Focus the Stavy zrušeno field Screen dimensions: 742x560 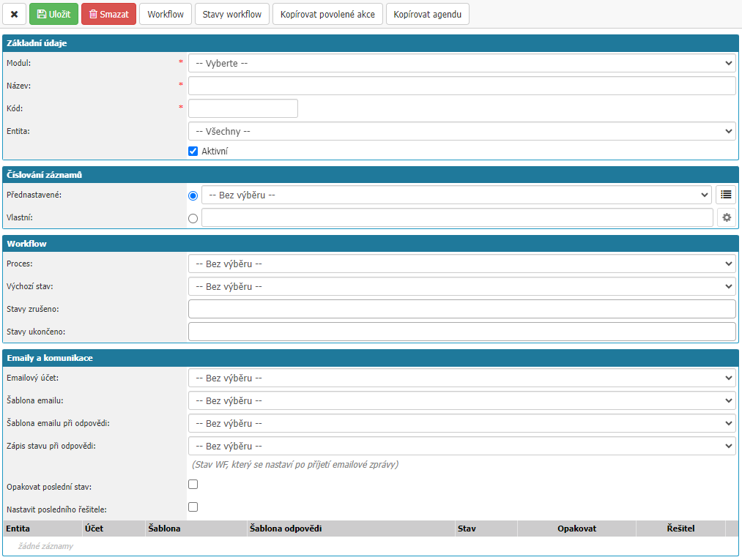pyautogui.click(x=462, y=310)
